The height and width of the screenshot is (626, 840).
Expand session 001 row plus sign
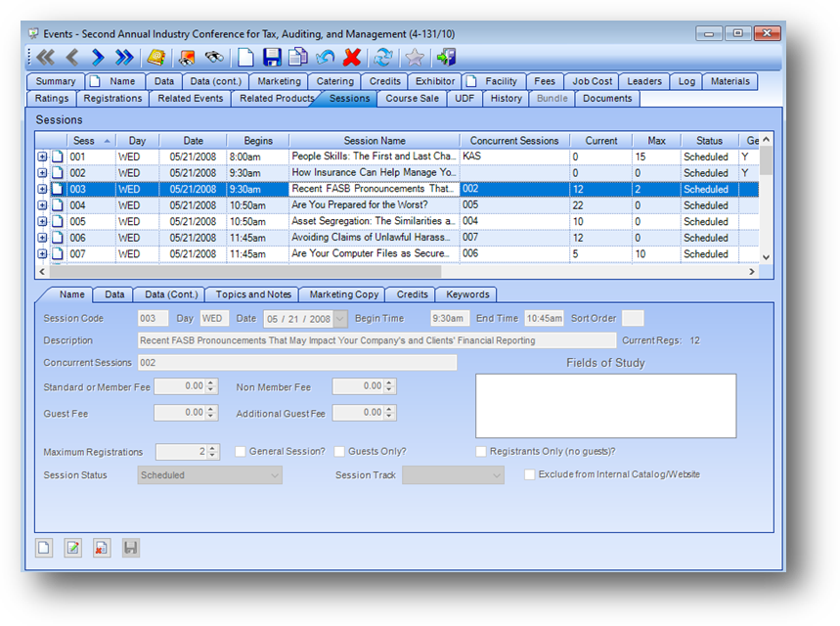pyautogui.click(x=42, y=156)
